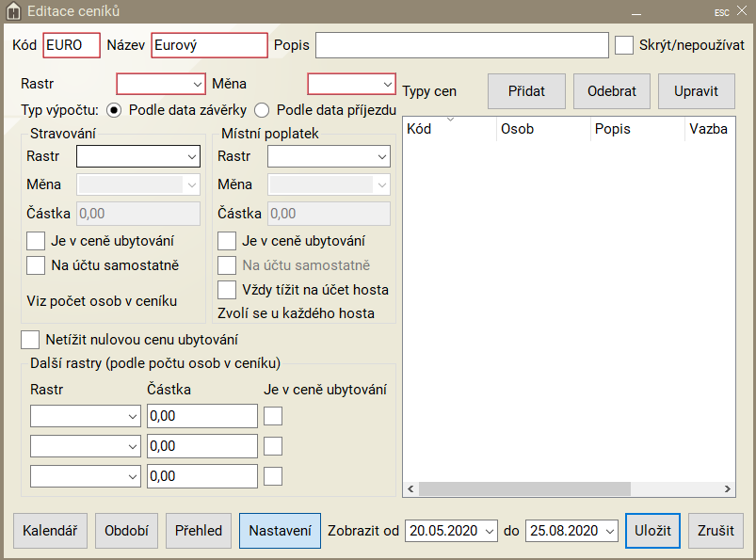Click Uložit to save the price list

click(652, 530)
